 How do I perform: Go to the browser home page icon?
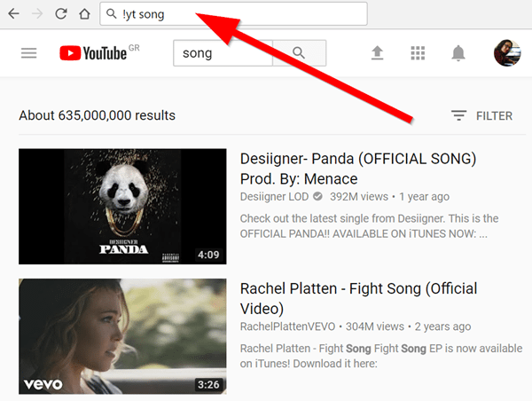click(84, 13)
